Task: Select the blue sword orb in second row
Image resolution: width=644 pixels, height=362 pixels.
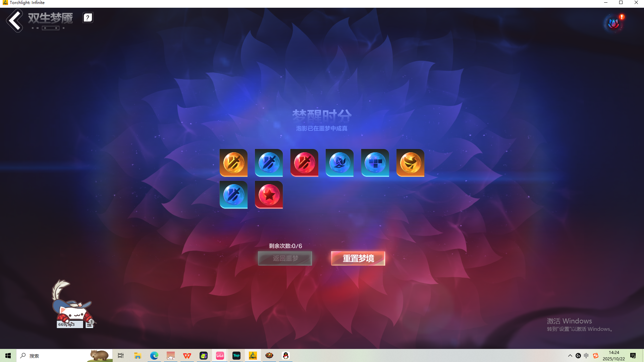Action: (233, 195)
